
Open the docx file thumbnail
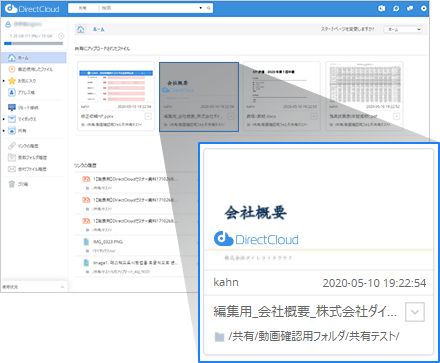point(282,82)
